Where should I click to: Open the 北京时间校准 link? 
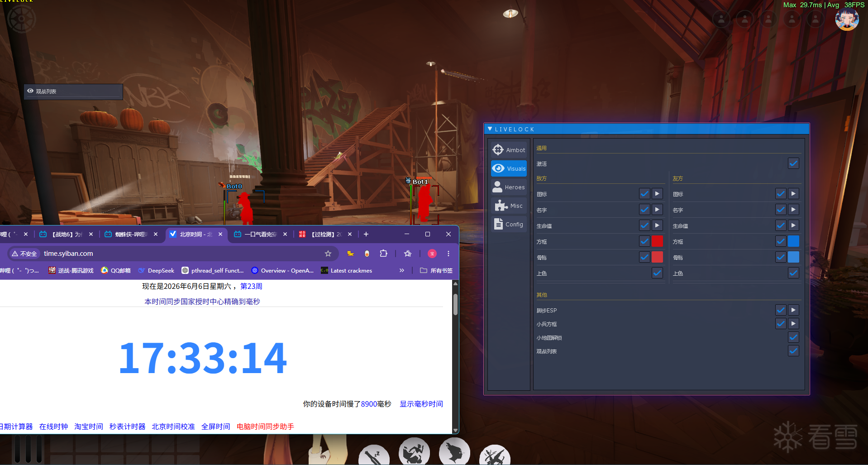click(x=173, y=427)
